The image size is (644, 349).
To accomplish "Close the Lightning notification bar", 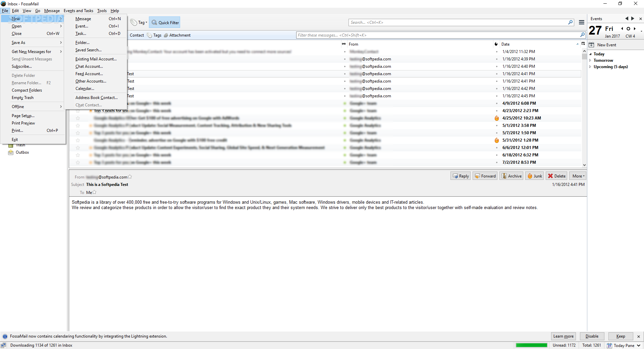I will point(639,336).
